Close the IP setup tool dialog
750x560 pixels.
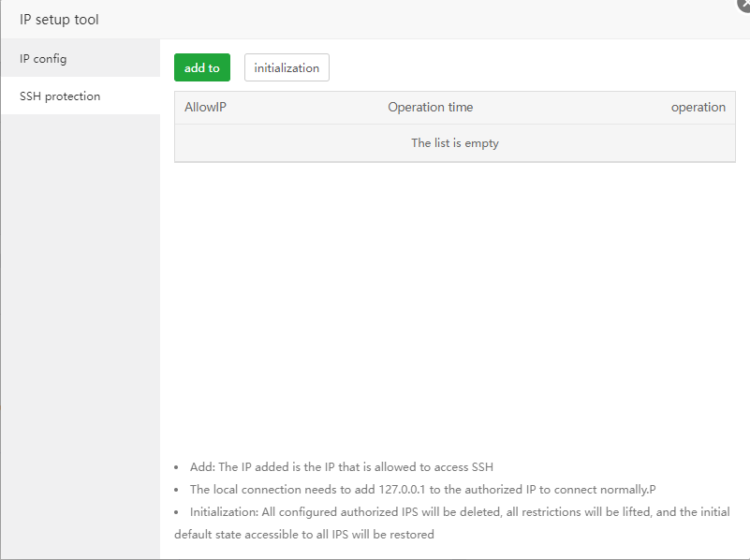[744, 4]
